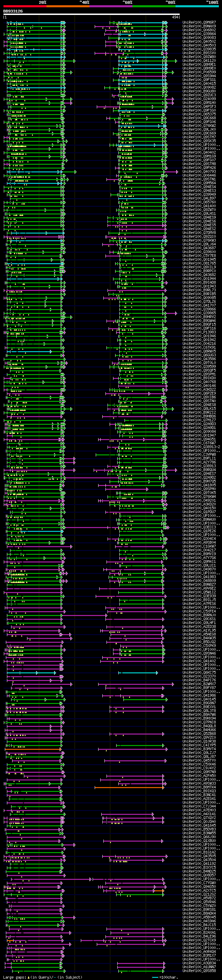Image resolution: width=222 pixels, height=980 pixels.
Task: Select hit label UniRef100_P06599
Action: coord(199,72)
